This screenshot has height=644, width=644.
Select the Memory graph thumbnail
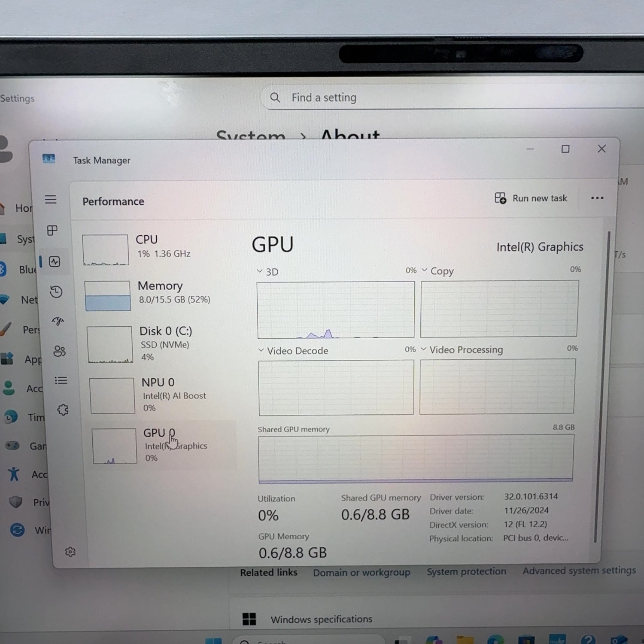point(107,295)
